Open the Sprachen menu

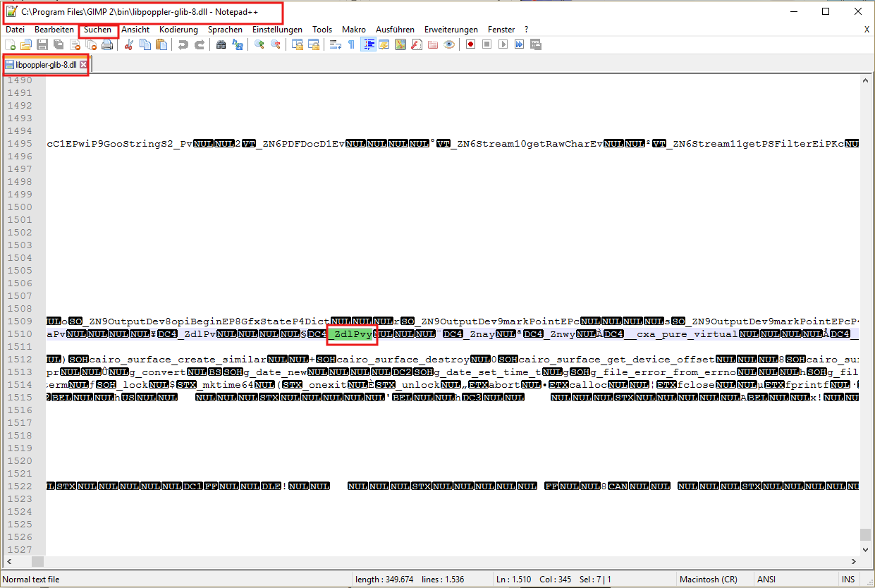225,30
